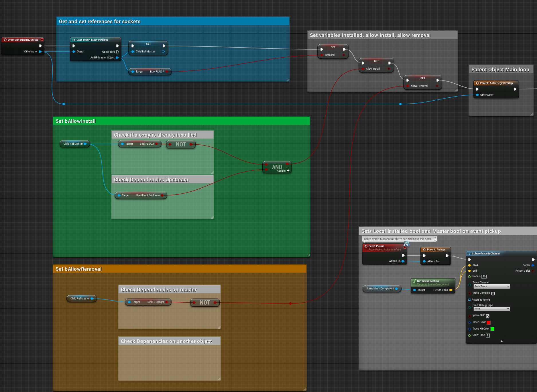Click the Radius float pin on SphereTraceByChannel
This screenshot has width=537, height=392.
[x=470, y=277]
